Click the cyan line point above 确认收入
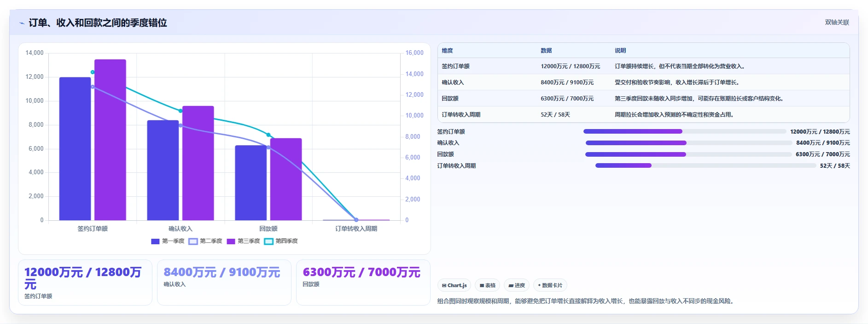This screenshot has width=868, height=324. point(181,111)
